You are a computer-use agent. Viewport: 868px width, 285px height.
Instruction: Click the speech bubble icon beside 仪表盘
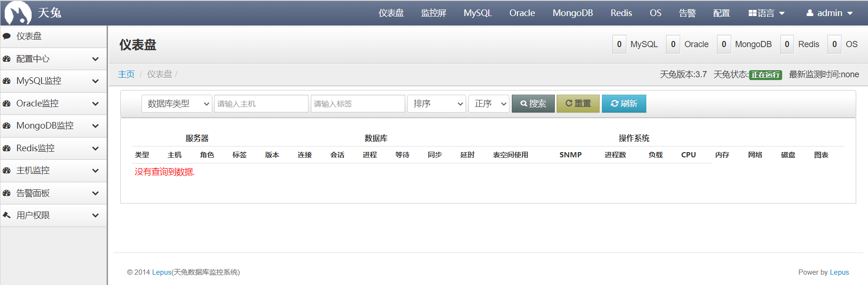[7, 36]
